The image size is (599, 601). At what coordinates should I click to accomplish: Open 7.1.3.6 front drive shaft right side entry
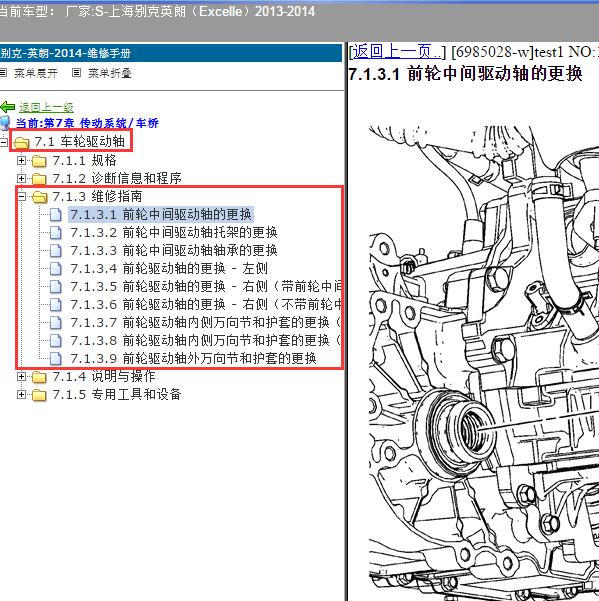click(x=206, y=304)
